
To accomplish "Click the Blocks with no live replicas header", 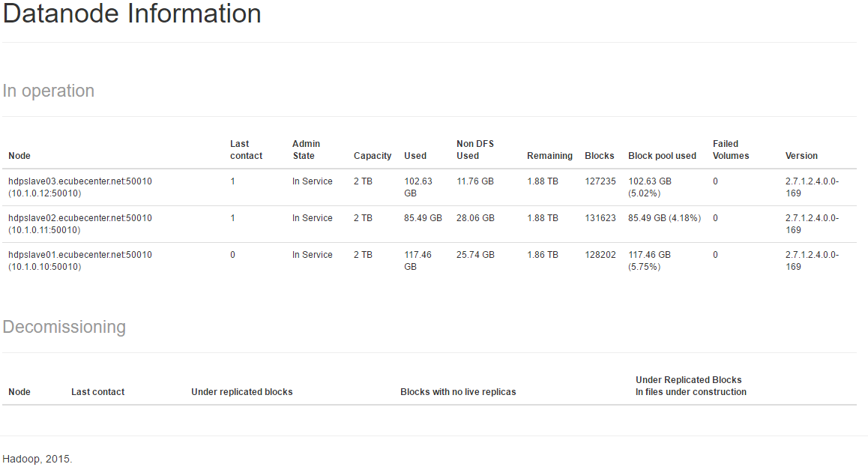I will click(x=458, y=391).
